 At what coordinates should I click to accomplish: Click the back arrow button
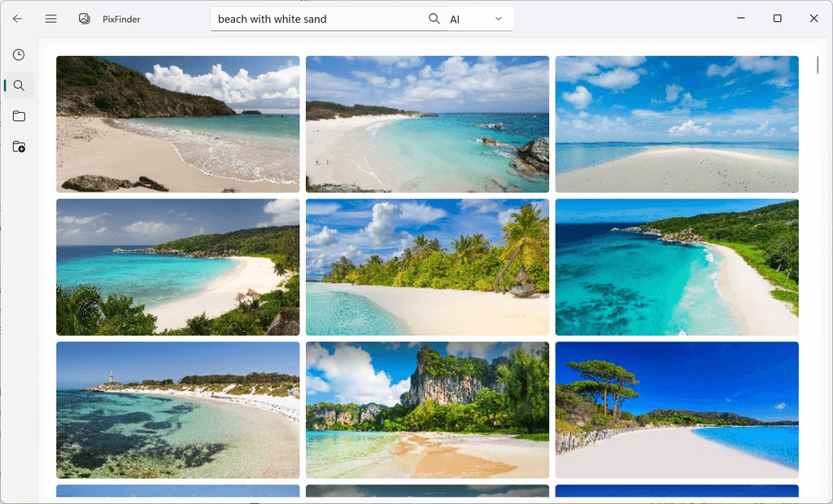(x=18, y=19)
